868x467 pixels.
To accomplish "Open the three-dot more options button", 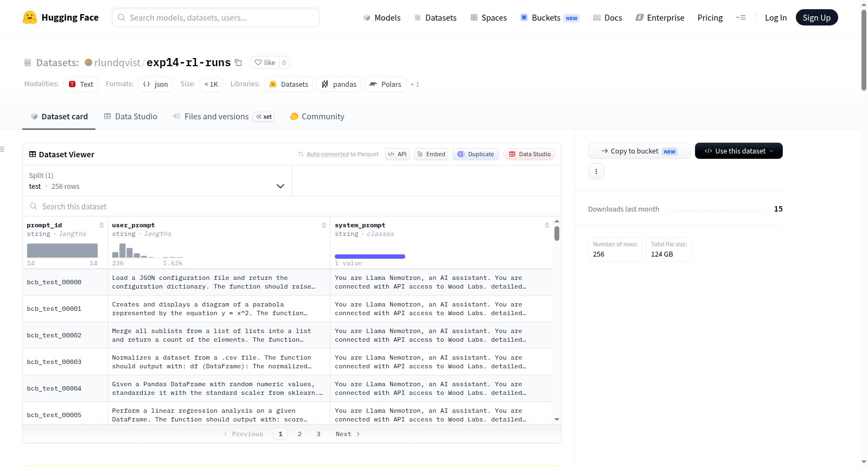I will [596, 171].
